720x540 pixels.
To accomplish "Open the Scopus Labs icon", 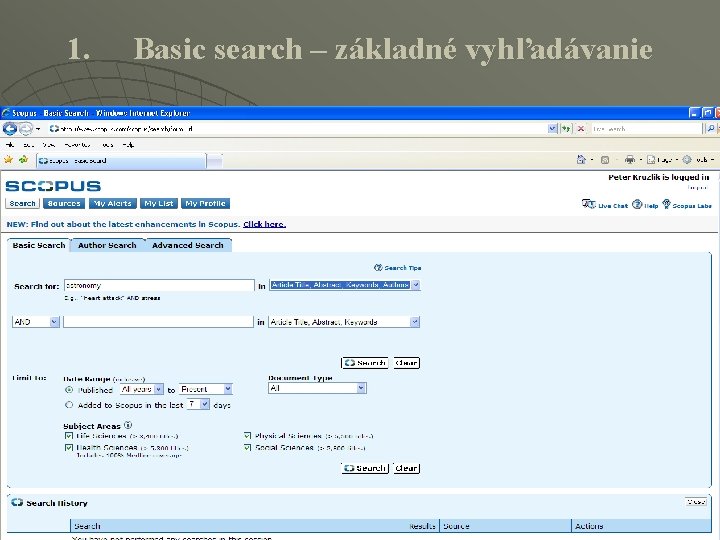I will 666,204.
